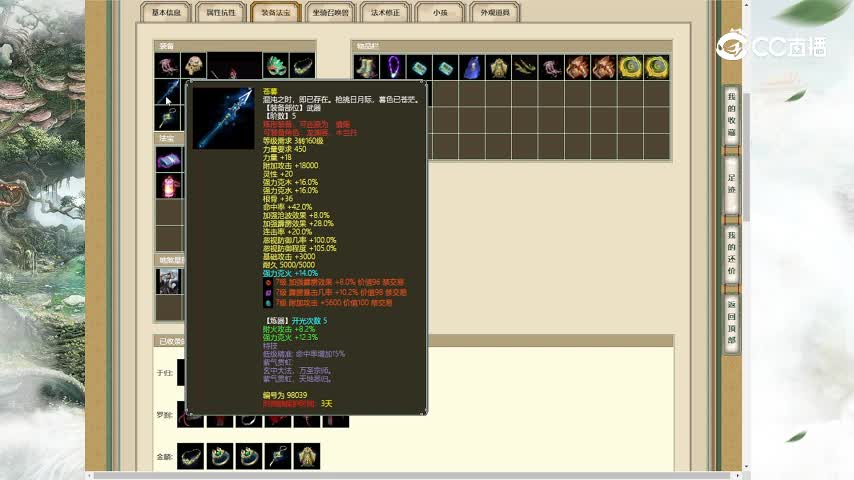Click the pendant item in the 金麟 row
The width and height of the screenshot is (854, 480).
tap(278, 455)
